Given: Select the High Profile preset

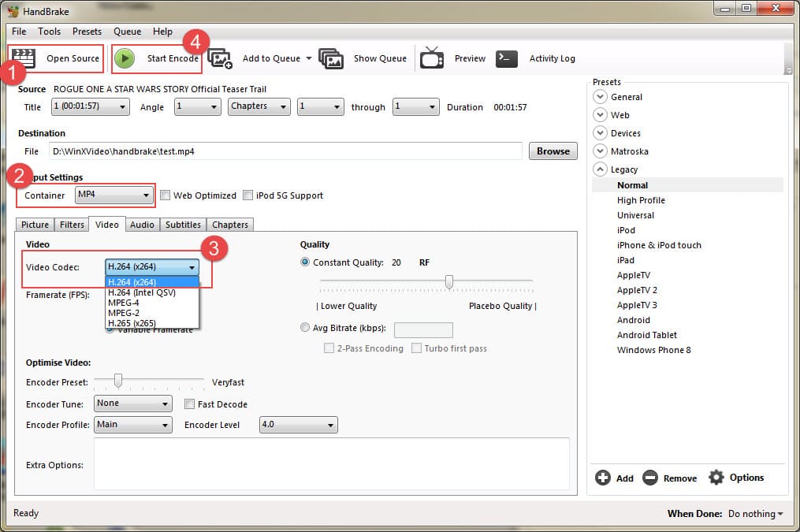Looking at the screenshot, I should point(641,200).
